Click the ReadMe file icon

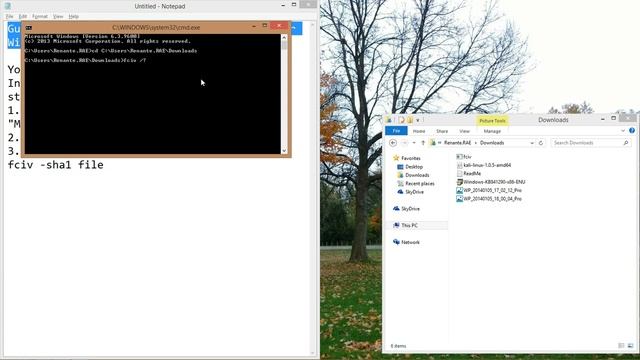(x=459, y=173)
